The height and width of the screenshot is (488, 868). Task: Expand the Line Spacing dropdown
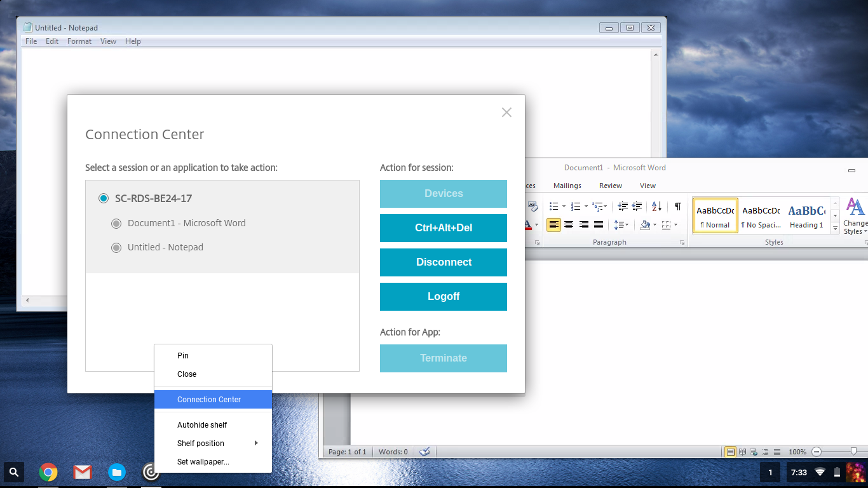[627, 225]
